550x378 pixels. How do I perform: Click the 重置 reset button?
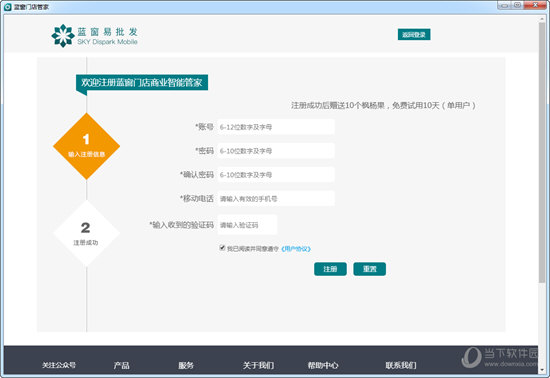pyautogui.click(x=369, y=269)
